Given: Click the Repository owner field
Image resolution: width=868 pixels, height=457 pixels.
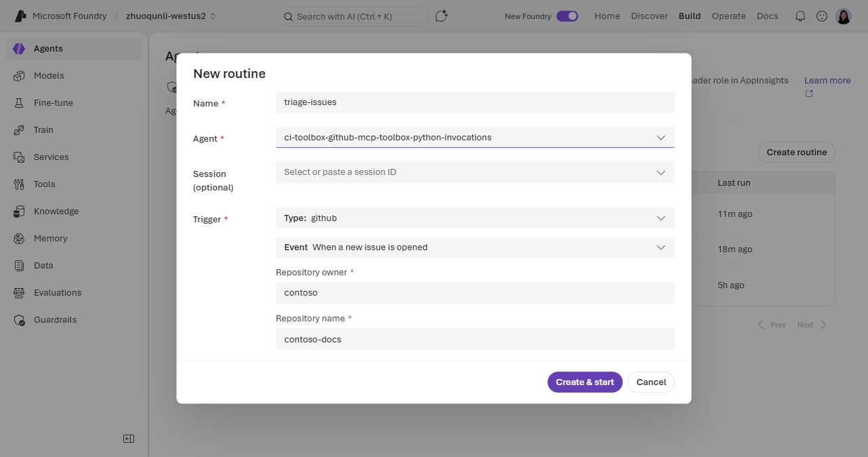Looking at the screenshot, I should (475, 293).
